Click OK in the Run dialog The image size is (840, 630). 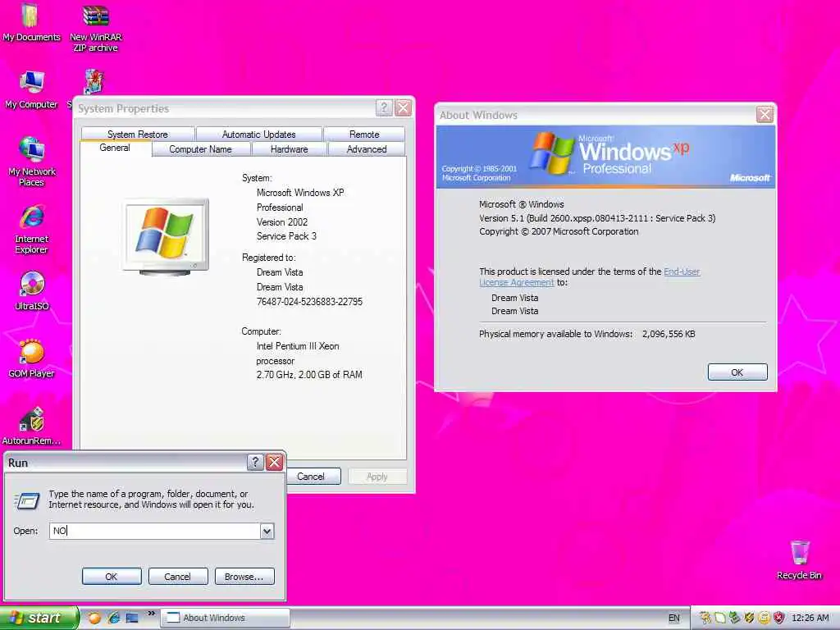112,577
